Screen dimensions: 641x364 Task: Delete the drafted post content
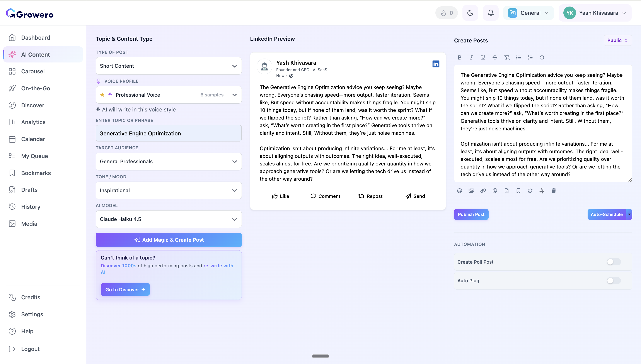pyautogui.click(x=554, y=190)
